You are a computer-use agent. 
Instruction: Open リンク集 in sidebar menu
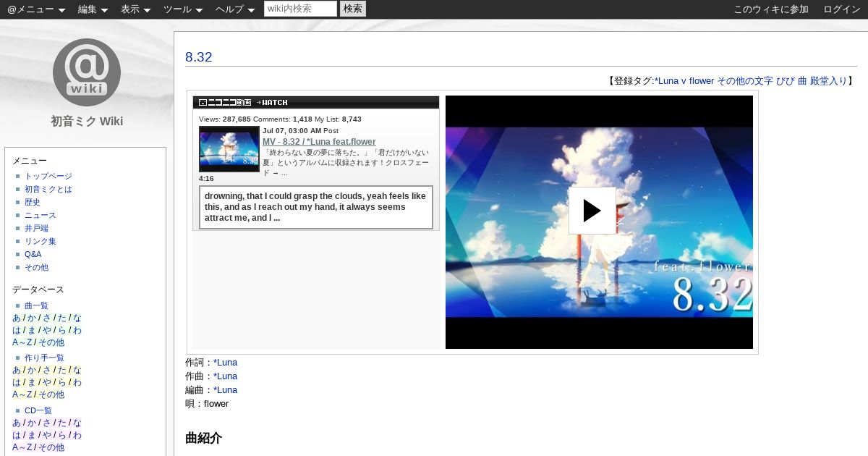41,241
